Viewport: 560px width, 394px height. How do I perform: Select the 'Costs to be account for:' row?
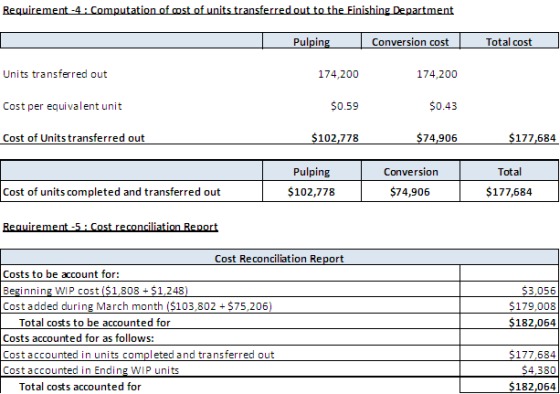tap(61, 274)
